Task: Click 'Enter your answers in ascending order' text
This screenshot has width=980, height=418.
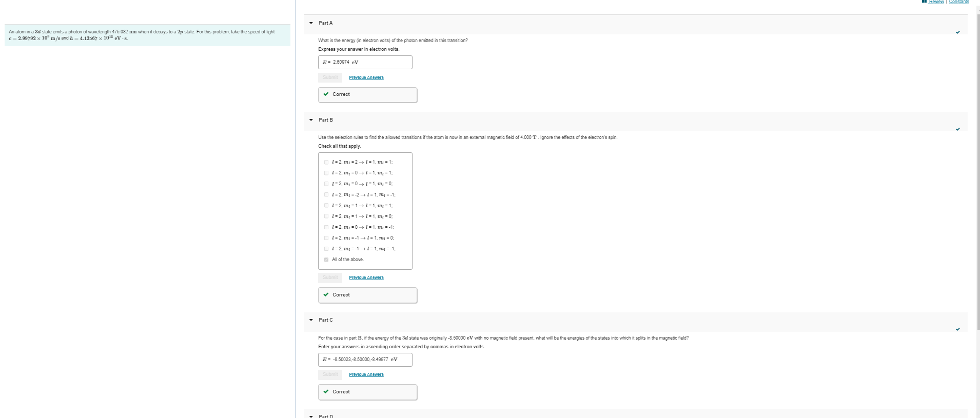Action: click(x=401, y=347)
